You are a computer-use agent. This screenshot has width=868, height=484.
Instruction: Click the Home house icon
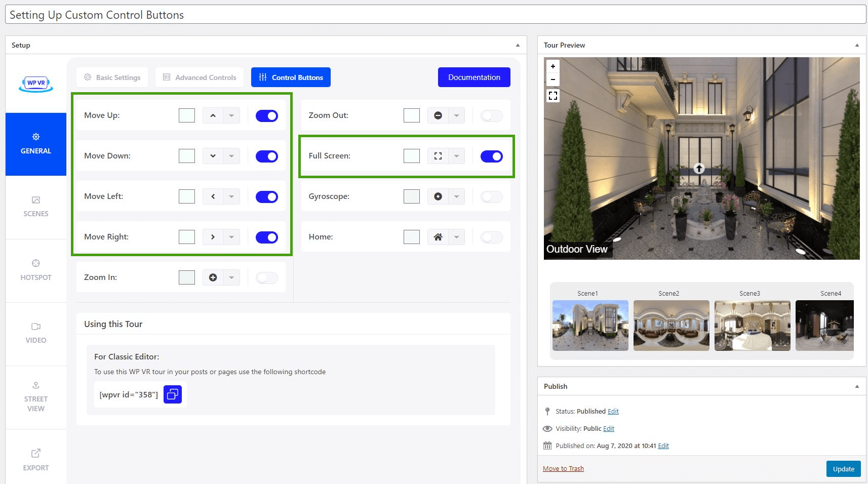(438, 237)
